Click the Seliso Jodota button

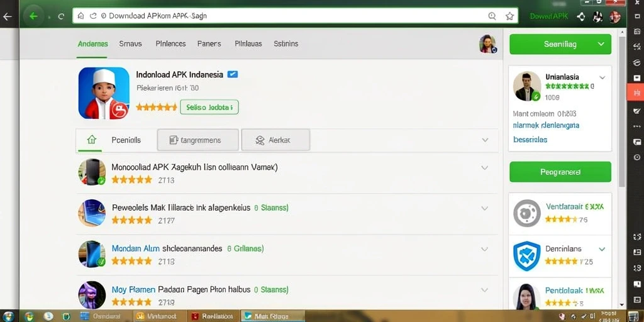click(209, 107)
